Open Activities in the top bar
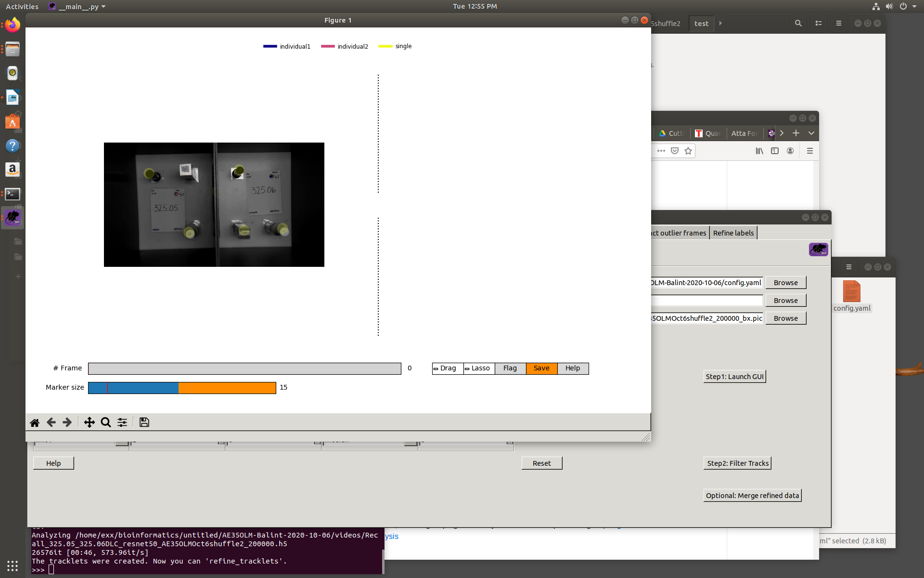 22,6
